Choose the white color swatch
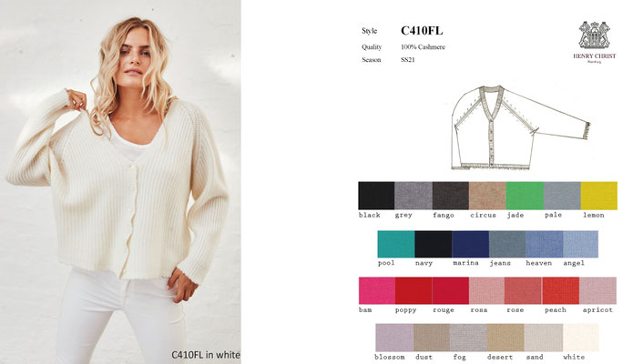 pos(581,338)
